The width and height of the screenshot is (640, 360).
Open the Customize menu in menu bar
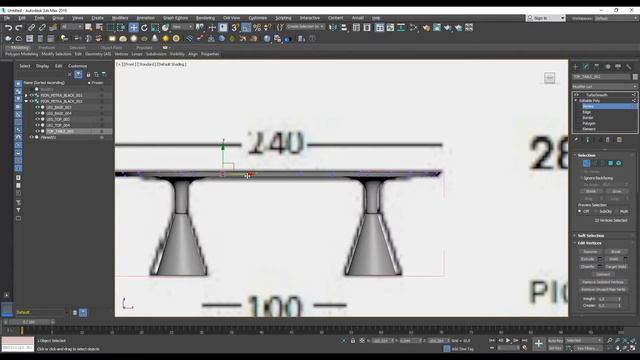(x=258, y=18)
